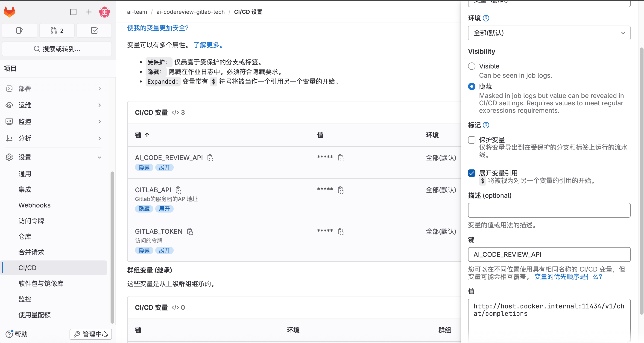Screen dimensions: 644x343
Task: Open the 环境 全部(默认) dropdown
Action: tap(549, 33)
